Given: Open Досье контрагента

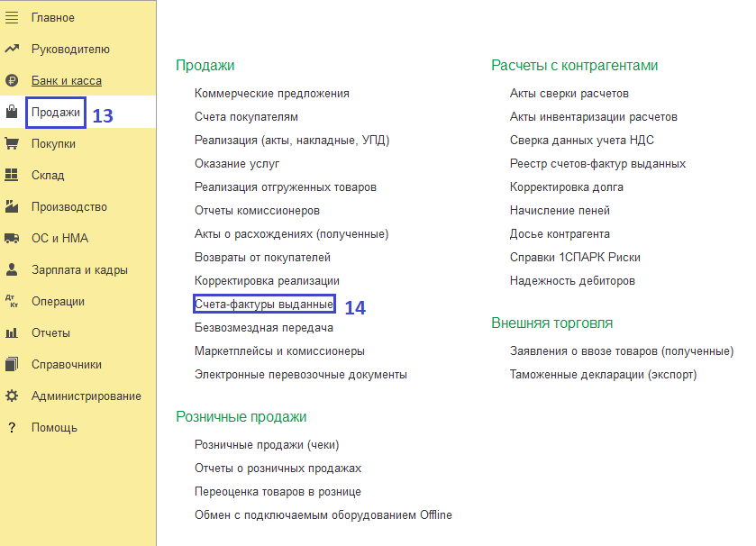Looking at the screenshot, I should [x=560, y=233].
